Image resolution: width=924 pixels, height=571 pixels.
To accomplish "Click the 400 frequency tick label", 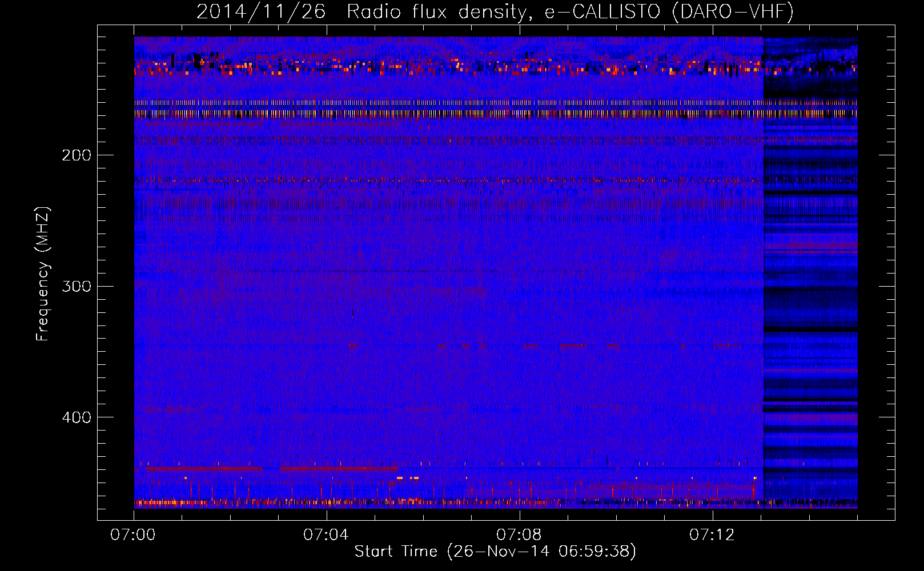I will coord(77,417).
